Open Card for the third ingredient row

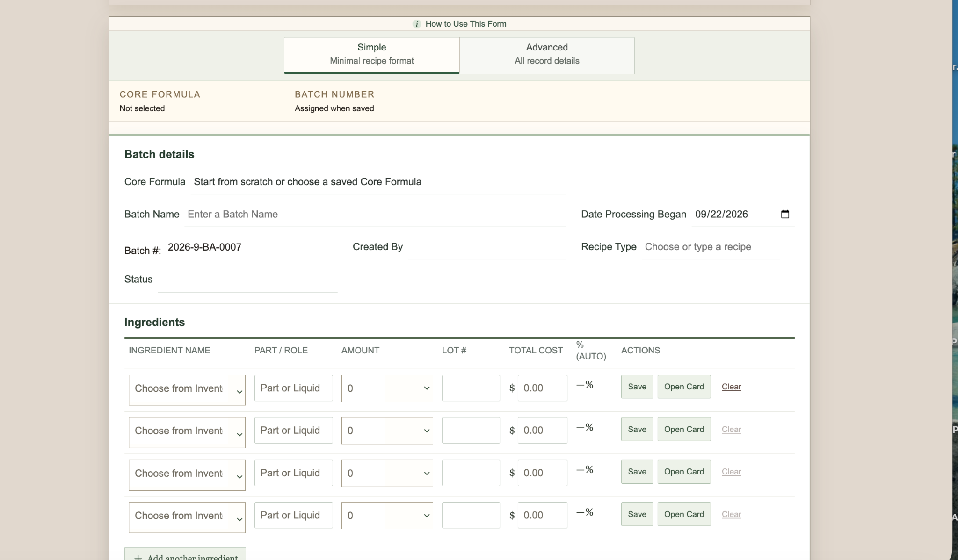click(684, 472)
